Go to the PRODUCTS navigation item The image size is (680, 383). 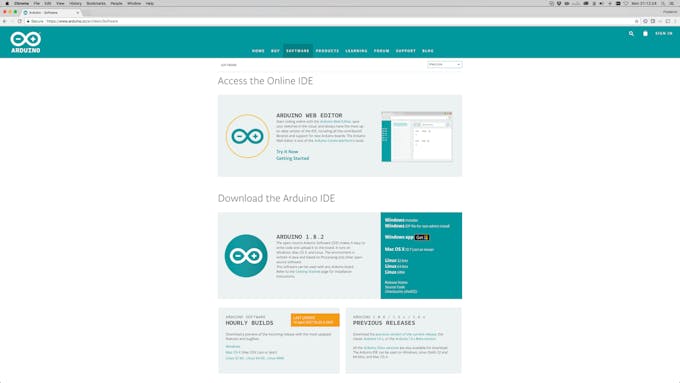(327, 51)
